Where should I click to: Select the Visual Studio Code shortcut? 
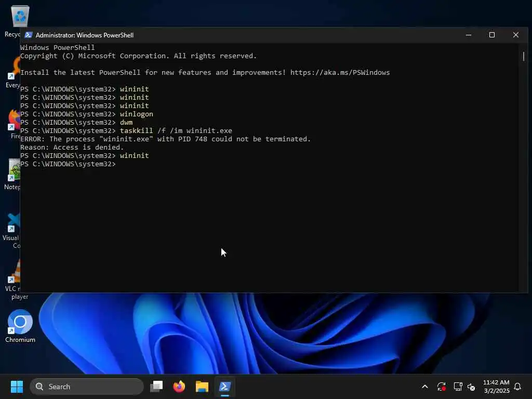pyautogui.click(x=11, y=231)
